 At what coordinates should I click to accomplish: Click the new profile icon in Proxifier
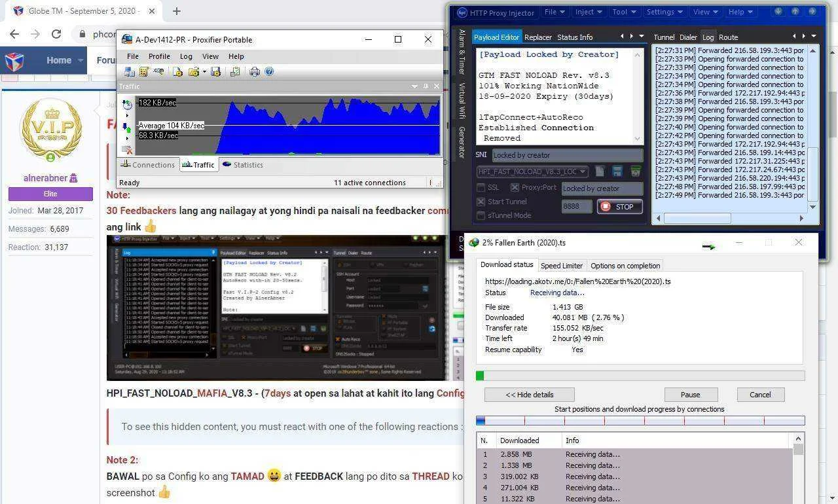178,71
